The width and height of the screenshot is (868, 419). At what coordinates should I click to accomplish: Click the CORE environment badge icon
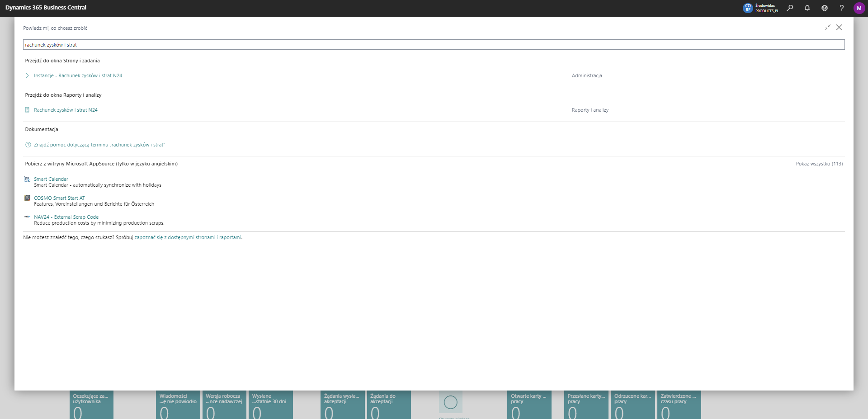pyautogui.click(x=748, y=8)
